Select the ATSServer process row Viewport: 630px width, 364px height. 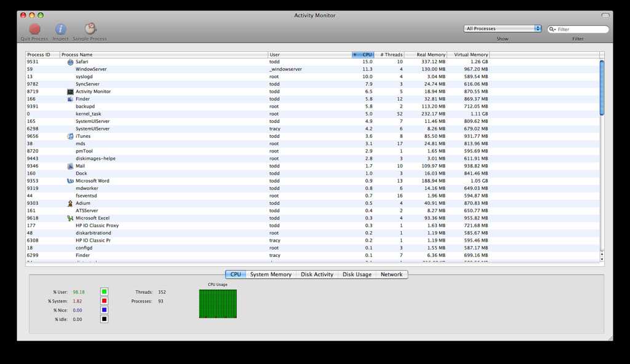[313, 210]
